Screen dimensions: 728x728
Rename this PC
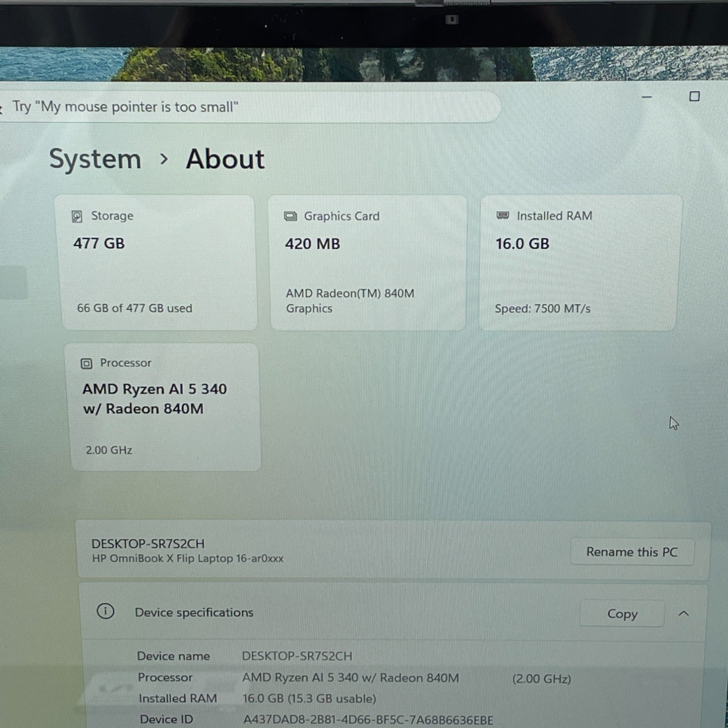pos(632,552)
